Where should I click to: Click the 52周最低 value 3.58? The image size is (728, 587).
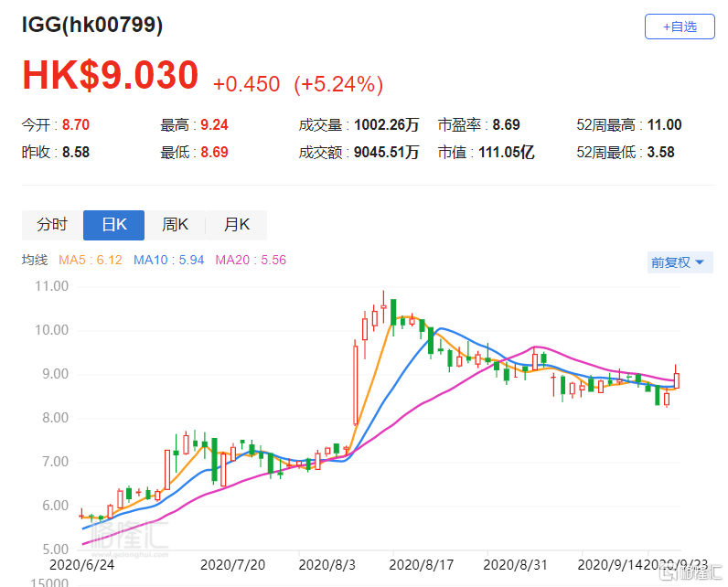(x=660, y=152)
